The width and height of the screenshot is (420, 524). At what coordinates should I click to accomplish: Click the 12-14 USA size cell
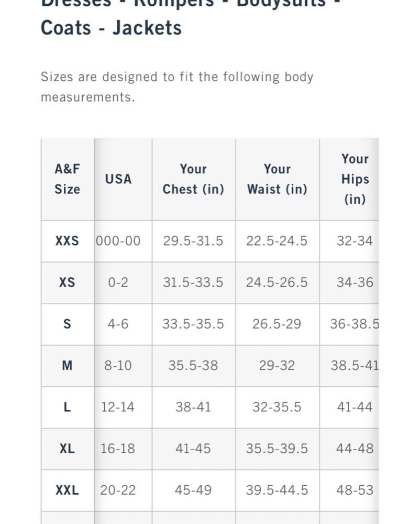point(118,407)
